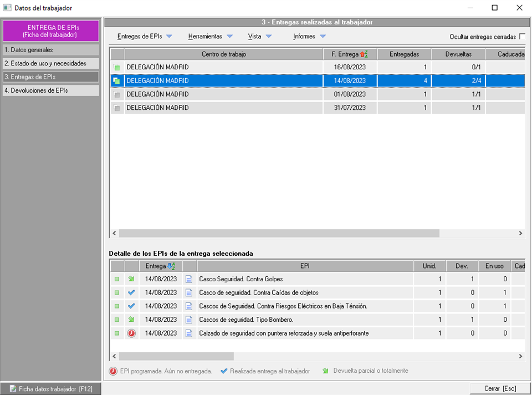
Task: Enable the Ocultar entregas cerradas checkbox
Action: (521, 37)
